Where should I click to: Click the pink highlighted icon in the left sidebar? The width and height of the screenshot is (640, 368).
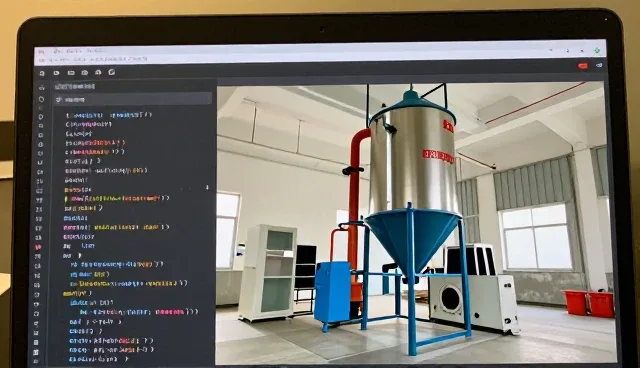pyautogui.click(x=38, y=247)
